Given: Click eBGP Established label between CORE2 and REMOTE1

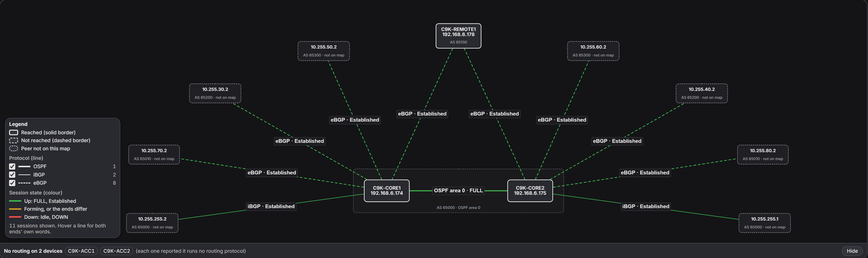Looking at the screenshot, I should (x=494, y=114).
